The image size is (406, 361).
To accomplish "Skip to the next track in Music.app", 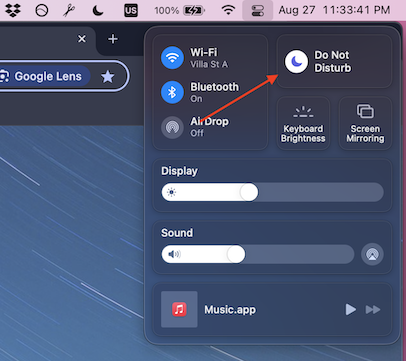I will pyautogui.click(x=373, y=310).
